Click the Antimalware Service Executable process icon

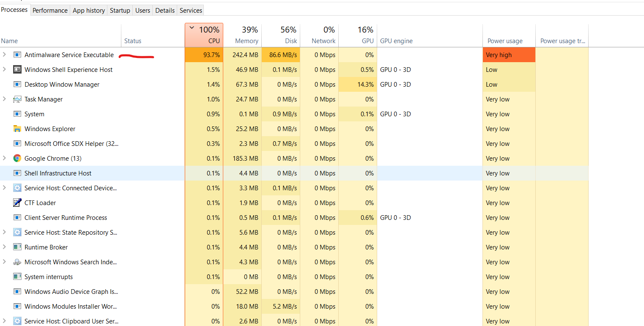pos(17,55)
